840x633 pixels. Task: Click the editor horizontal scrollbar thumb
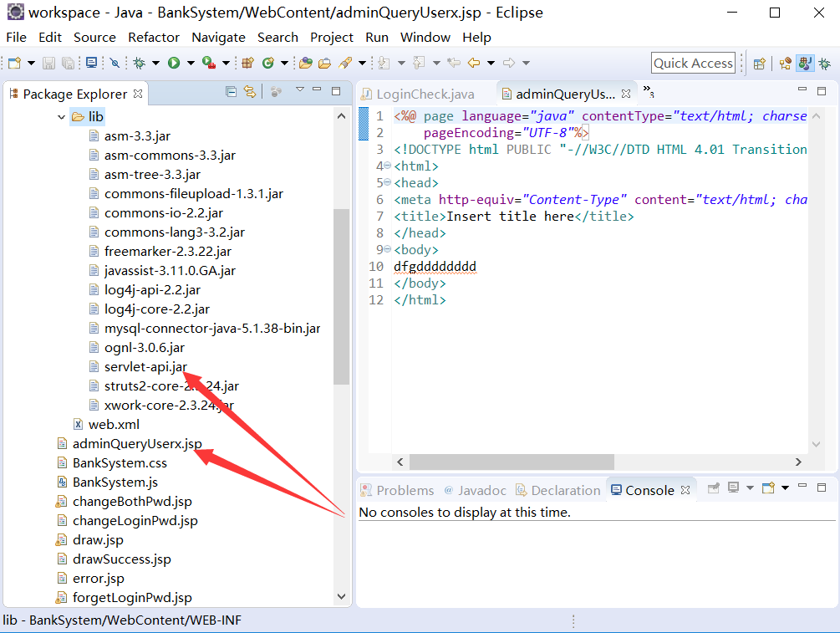[512, 462]
